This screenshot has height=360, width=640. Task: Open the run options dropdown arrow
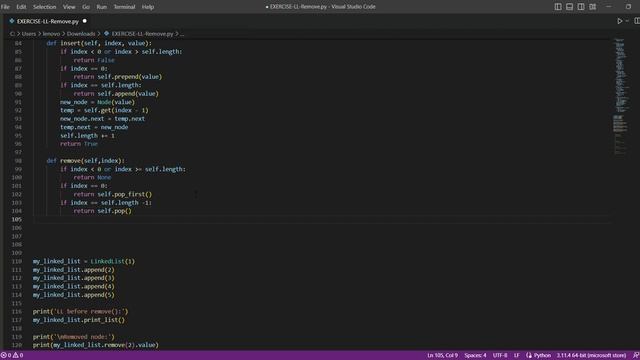(627, 21)
